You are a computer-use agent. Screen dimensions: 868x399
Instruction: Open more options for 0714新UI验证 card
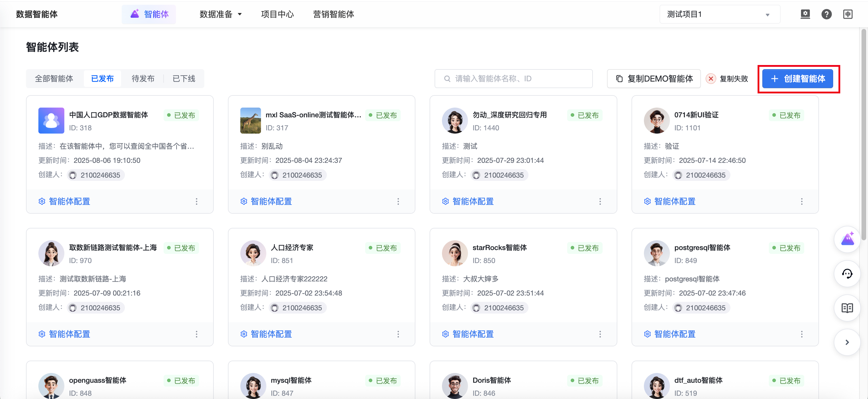pyautogui.click(x=802, y=201)
